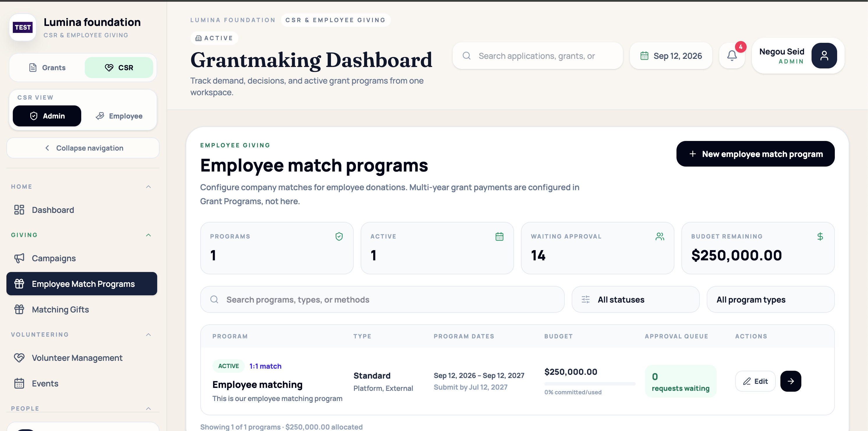Collapse the HOME section chevron

(148, 186)
